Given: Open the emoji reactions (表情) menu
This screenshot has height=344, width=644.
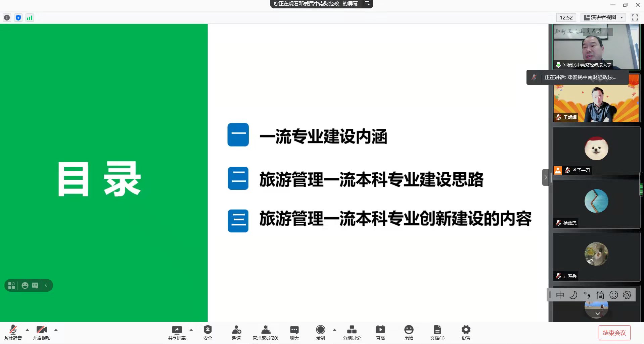Looking at the screenshot, I should point(409,332).
